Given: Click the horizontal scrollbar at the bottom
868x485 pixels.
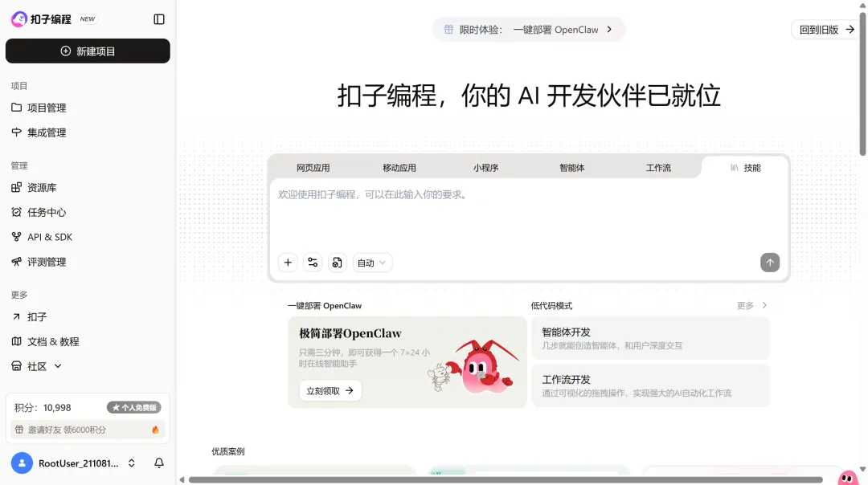Looking at the screenshot, I should (506, 479).
